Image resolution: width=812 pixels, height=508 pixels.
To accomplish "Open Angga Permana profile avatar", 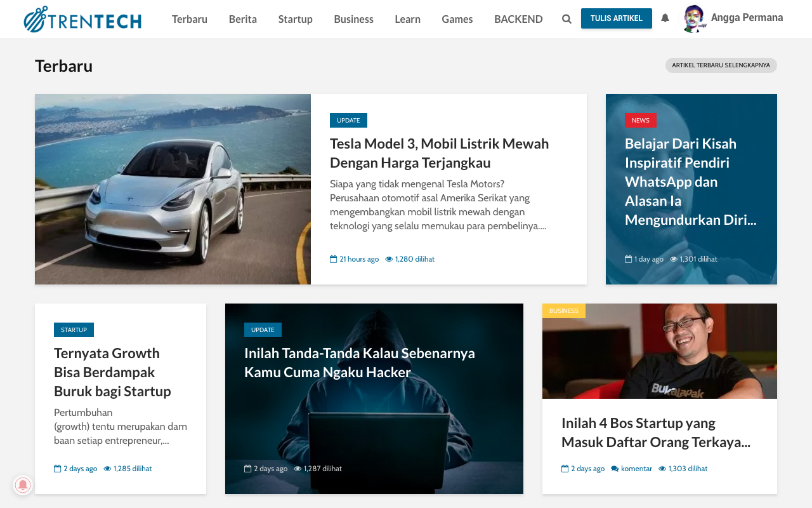I will (x=694, y=18).
